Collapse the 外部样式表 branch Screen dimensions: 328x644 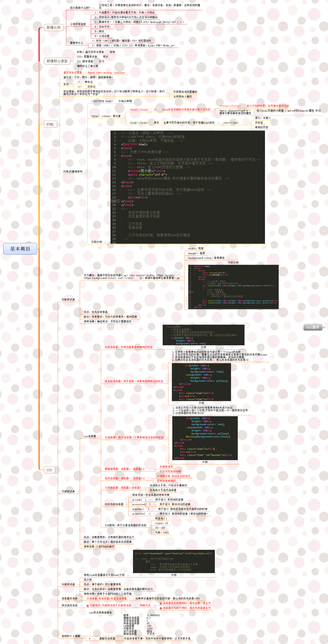(x=78, y=585)
